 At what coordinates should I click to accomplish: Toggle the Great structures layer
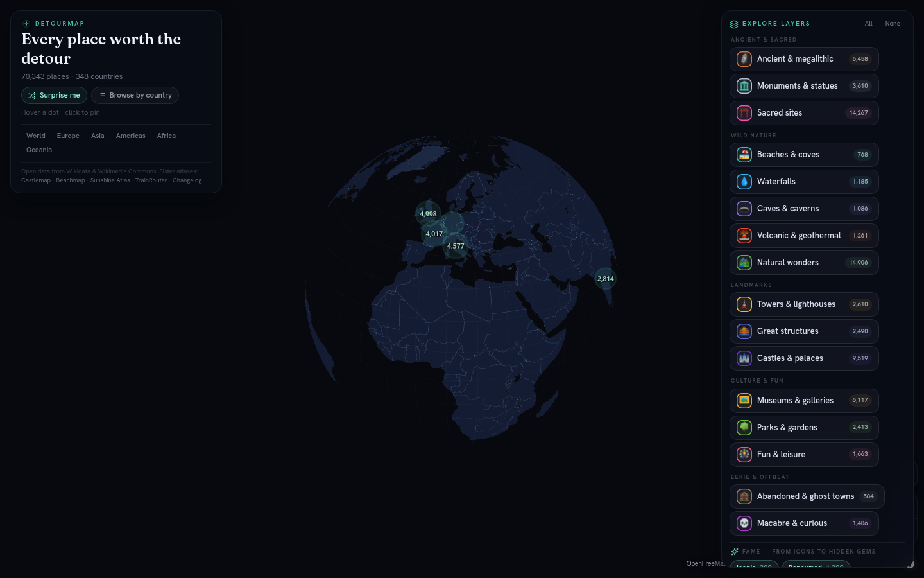pyautogui.click(x=804, y=331)
